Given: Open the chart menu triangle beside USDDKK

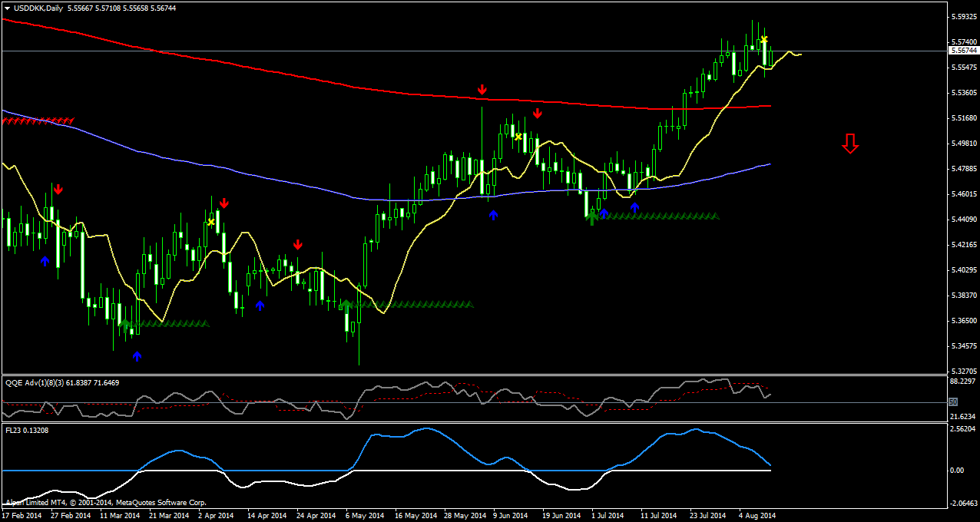Looking at the screenshot, I should (7, 8).
